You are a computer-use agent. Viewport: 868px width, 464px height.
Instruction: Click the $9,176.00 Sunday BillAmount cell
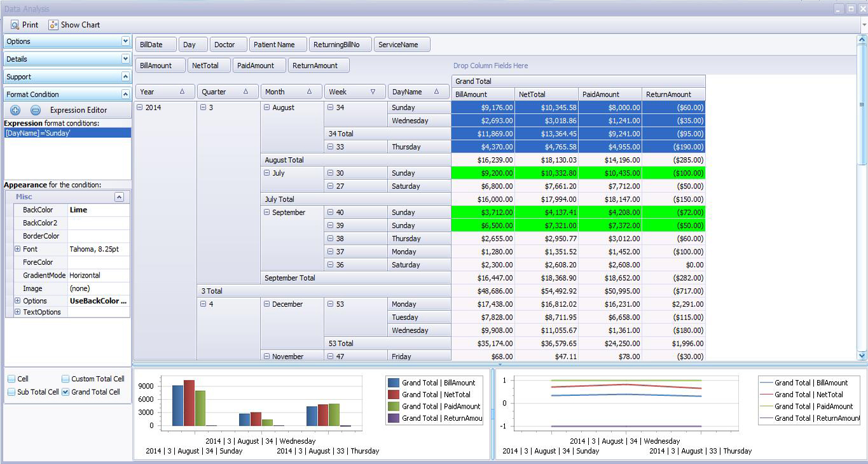click(x=483, y=108)
